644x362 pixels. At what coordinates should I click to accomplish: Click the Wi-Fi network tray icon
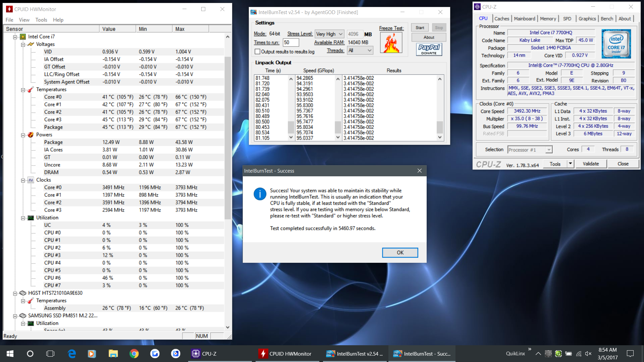[x=579, y=354]
